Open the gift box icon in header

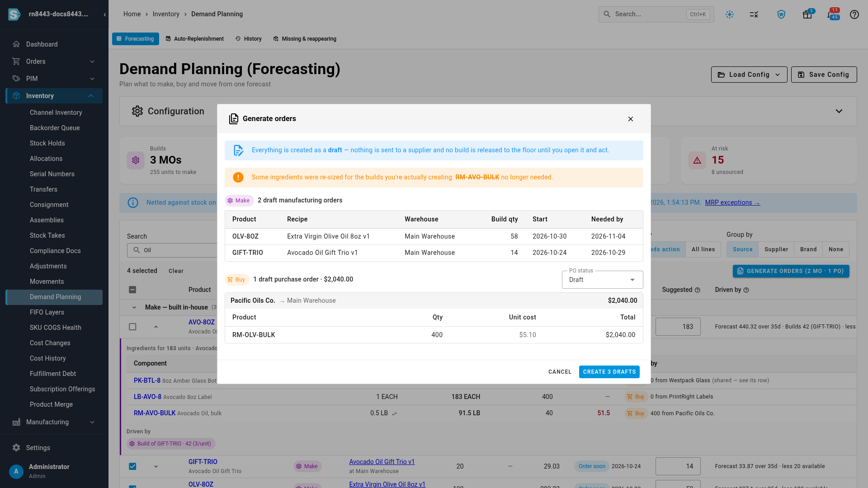pyautogui.click(x=807, y=14)
